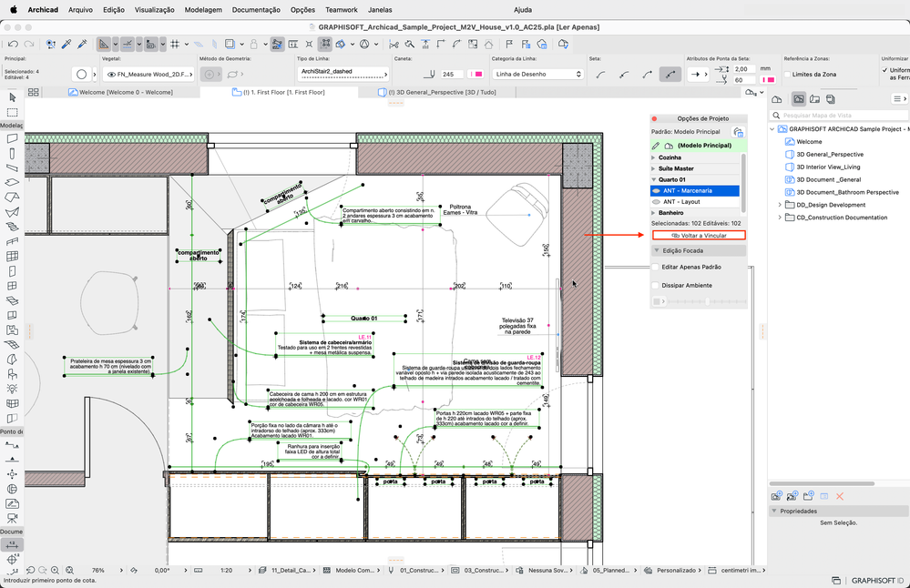Screen dimensions: 910x588
Task: Toggle visibility of ANT - Layout option
Action: (x=657, y=202)
